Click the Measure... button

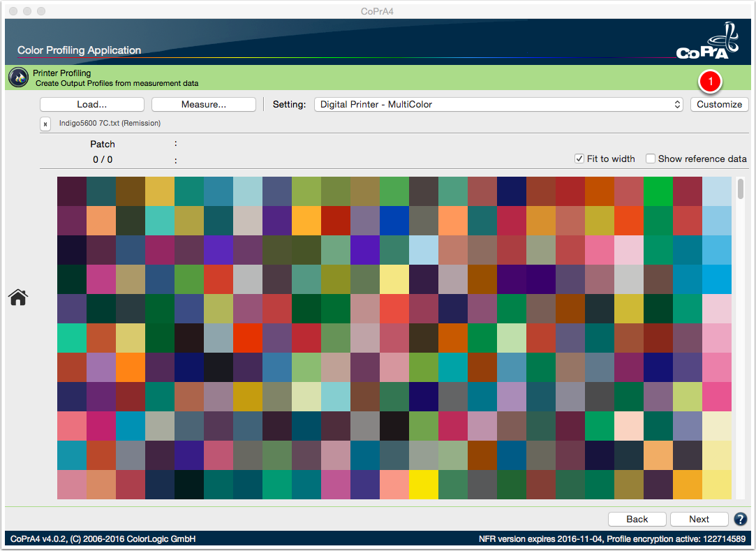(x=203, y=104)
